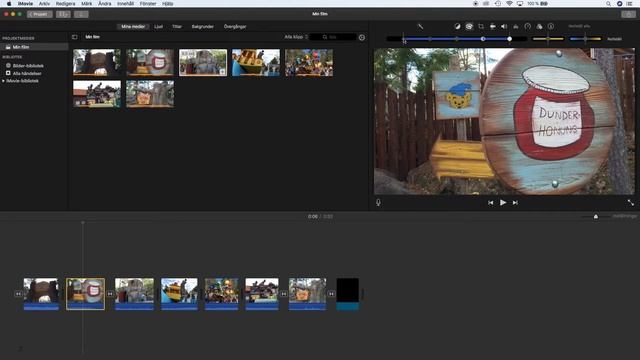Open the Redigera menu
Image resolution: width=640 pixels, height=360 pixels.
coord(65,4)
